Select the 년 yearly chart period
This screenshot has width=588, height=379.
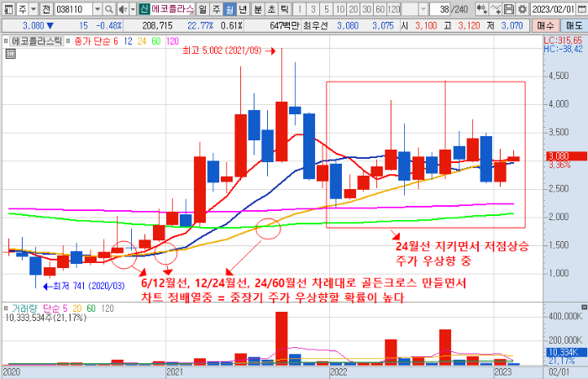click(243, 8)
